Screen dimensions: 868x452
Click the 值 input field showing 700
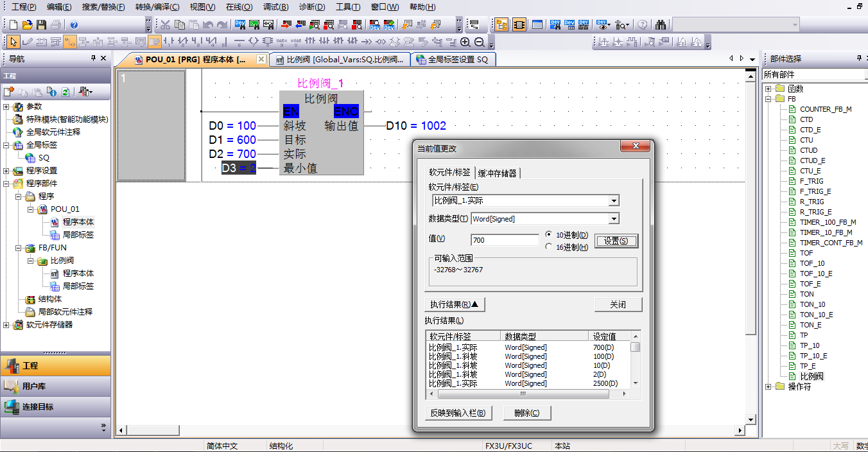505,240
